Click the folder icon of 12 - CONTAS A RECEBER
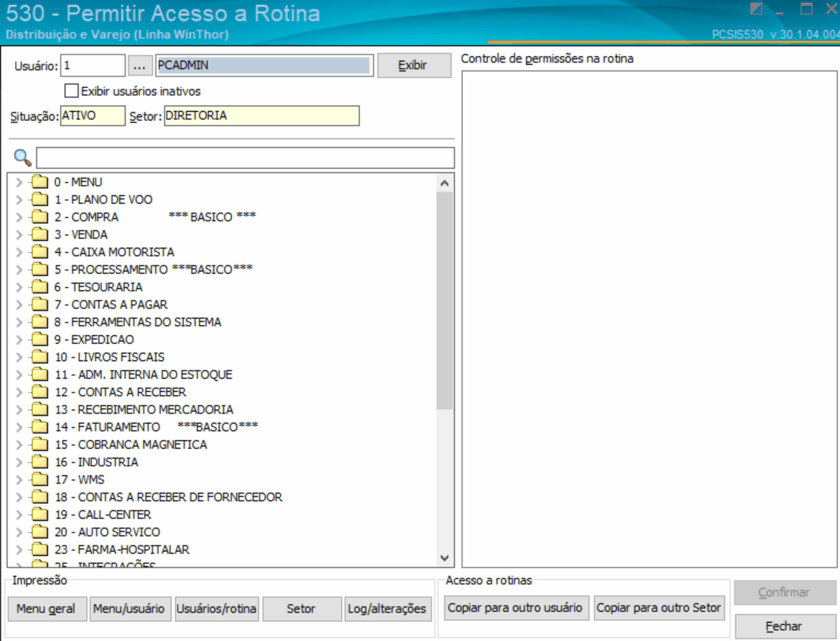 click(39, 392)
